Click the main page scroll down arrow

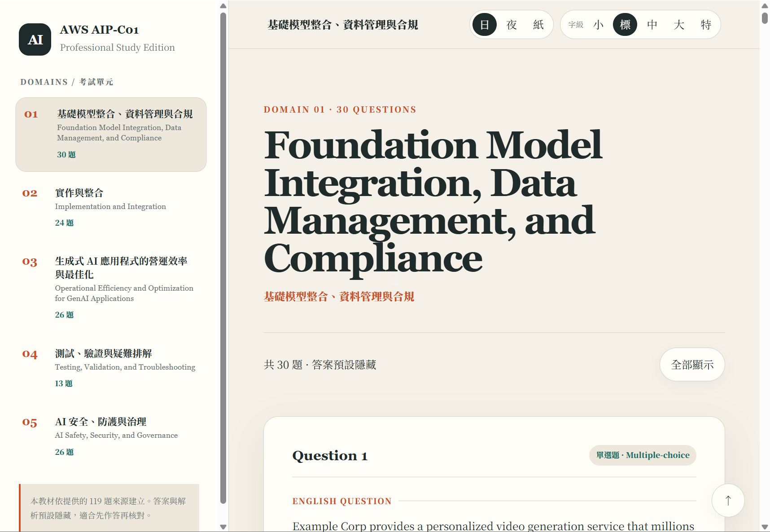(x=765, y=527)
